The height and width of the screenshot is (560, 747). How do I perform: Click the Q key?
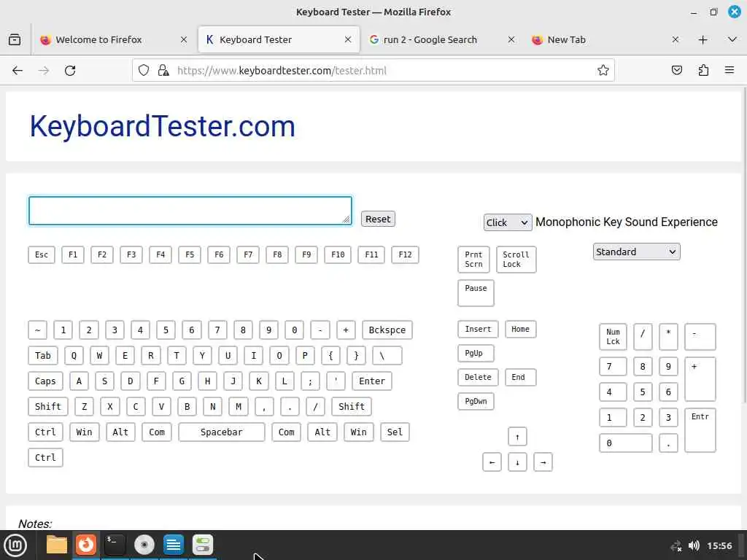[74, 355]
